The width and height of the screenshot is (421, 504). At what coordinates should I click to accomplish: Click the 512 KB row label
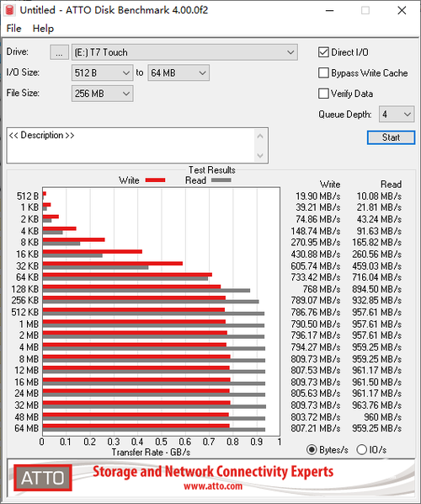[24, 312]
